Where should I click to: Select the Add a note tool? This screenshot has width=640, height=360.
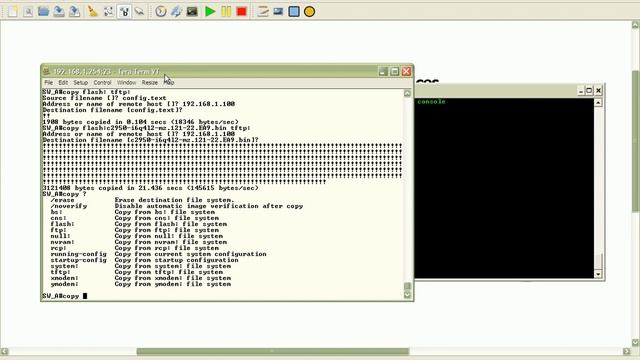click(262, 11)
